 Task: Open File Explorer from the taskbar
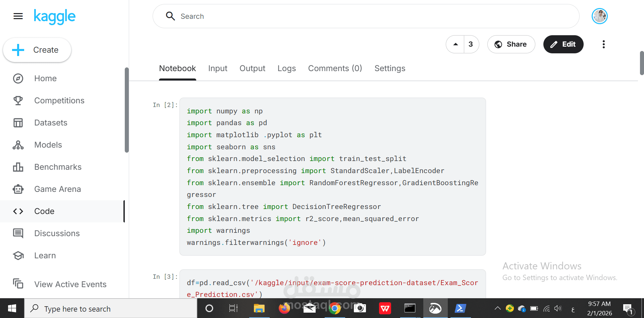click(x=259, y=308)
